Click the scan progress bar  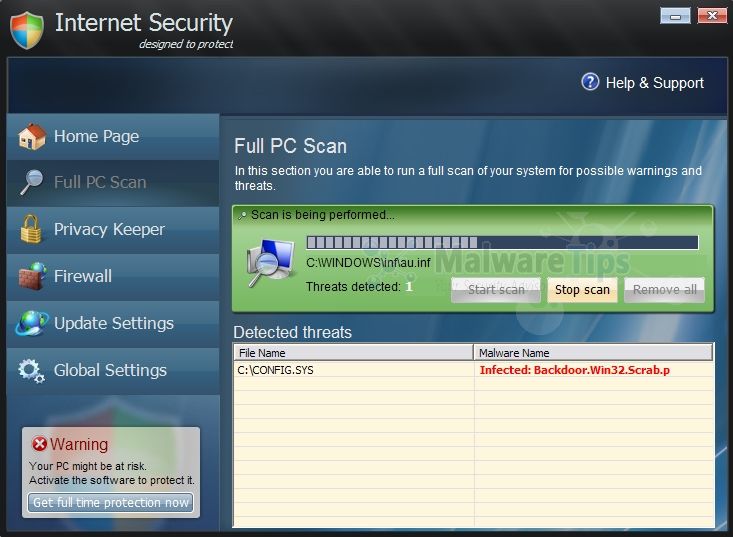(501, 242)
